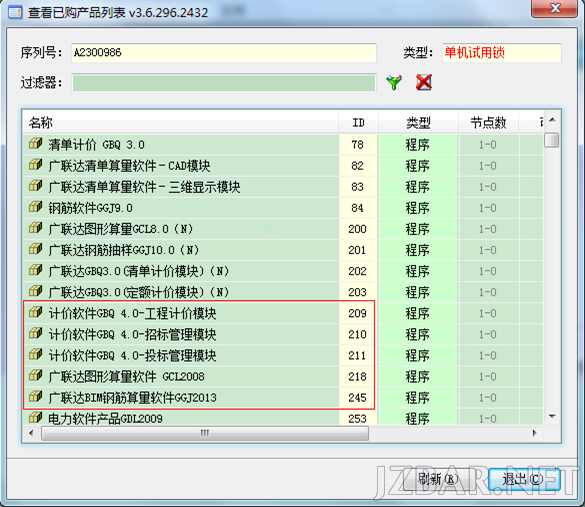Clear filter with red X icon
The width and height of the screenshot is (585, 507).
(424, 82)
